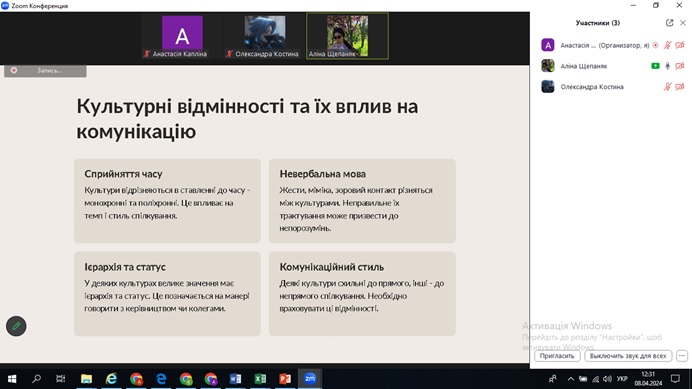Viewport: 692px width, 389px height.
Task: Click the green annotation pencil icon
Action: click(16, 326)
